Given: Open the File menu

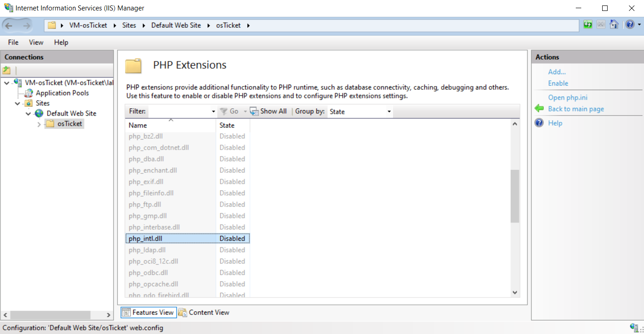Looking at the screenshot, I should coord(13,42).
